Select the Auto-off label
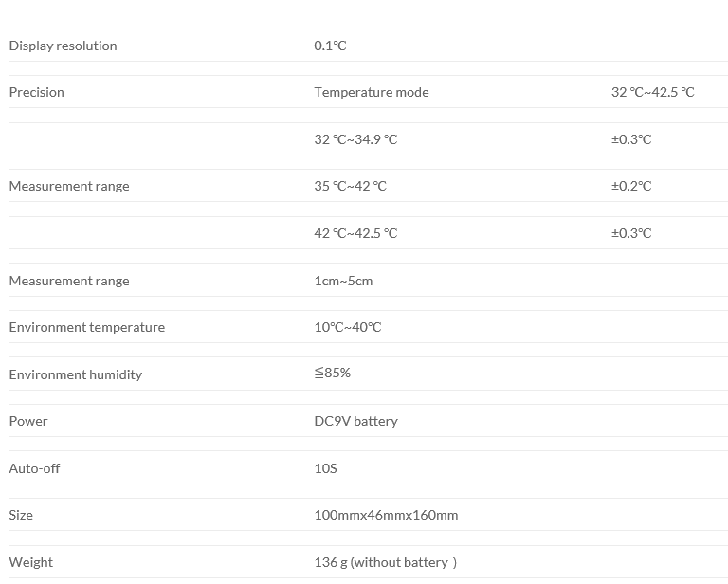This screenshot has height=584, width=728. 35,468
